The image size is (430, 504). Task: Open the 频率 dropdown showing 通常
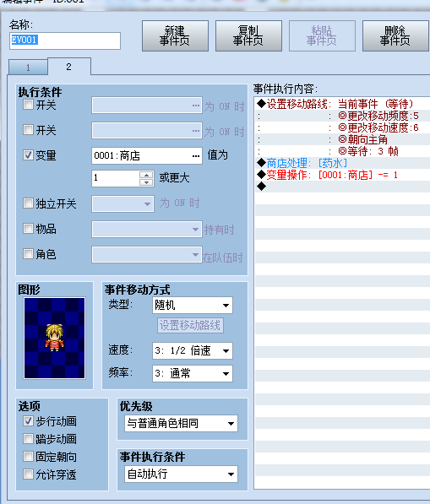tap(193, 373)
